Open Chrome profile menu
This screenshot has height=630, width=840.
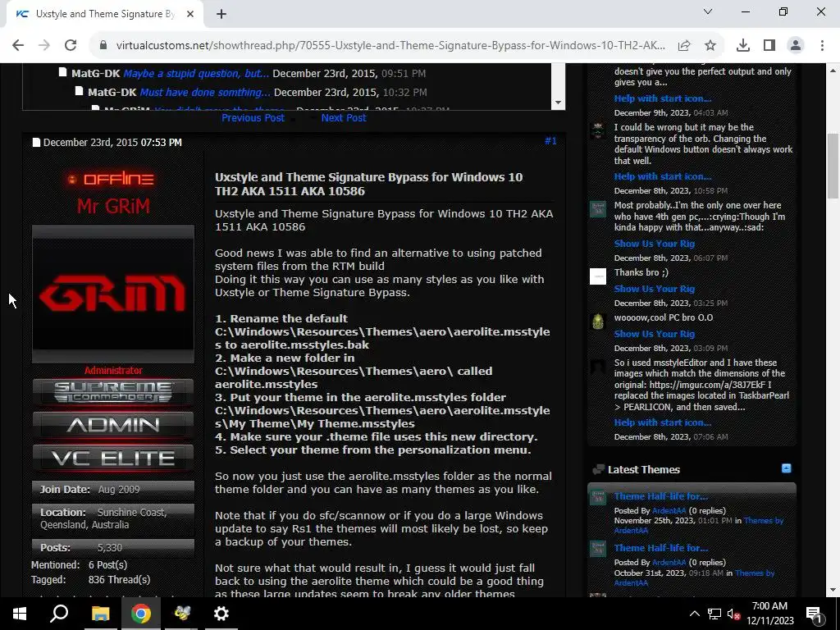pyautogui.click(x=796, y=46)
